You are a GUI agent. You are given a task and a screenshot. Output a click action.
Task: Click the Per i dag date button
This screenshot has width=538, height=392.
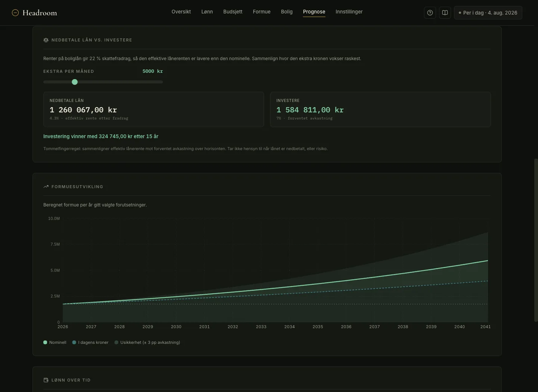pos(488,13)
